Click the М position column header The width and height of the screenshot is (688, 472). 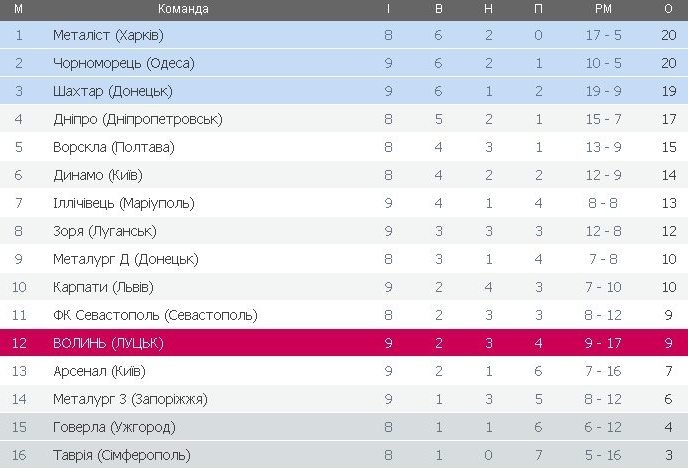tap(19, 9)
